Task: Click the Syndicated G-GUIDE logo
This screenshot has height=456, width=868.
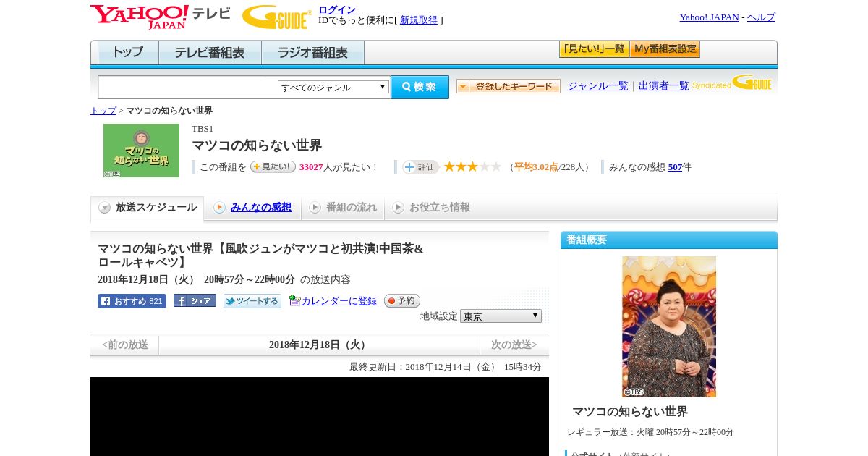Action: (732, 83)
